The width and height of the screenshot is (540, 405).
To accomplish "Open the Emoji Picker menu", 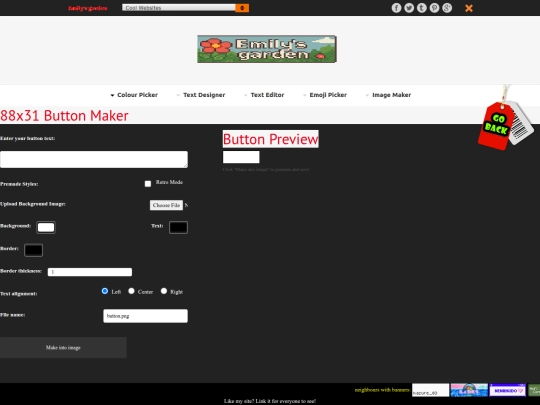I will 328,95.
